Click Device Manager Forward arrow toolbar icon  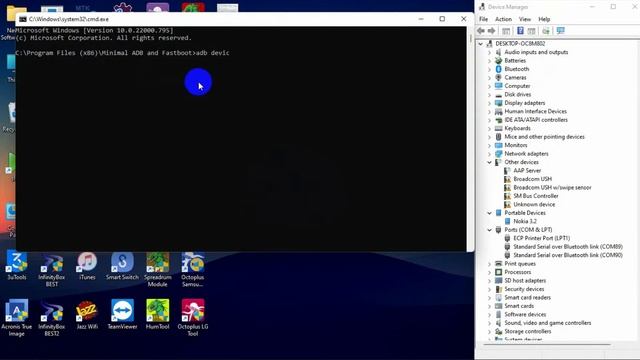491,31
